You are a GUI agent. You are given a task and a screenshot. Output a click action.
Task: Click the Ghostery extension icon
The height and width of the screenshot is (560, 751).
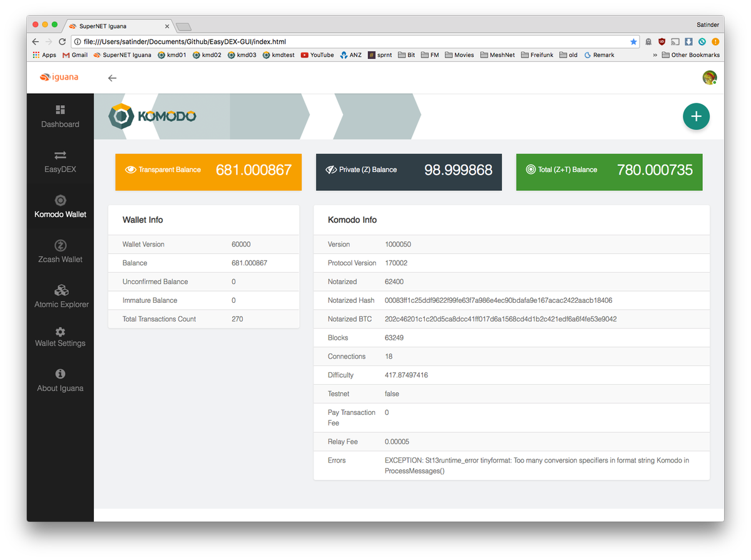pos(648,42)
